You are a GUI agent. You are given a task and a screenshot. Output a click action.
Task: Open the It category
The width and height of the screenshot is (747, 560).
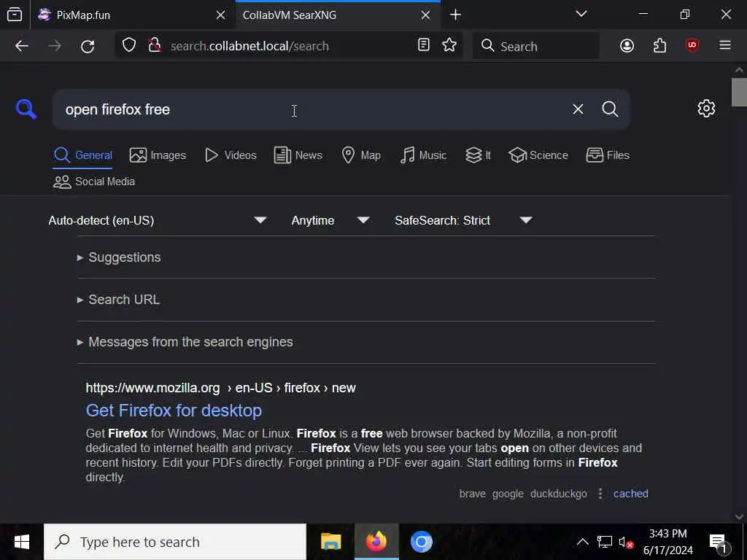(x=478, y=155)
